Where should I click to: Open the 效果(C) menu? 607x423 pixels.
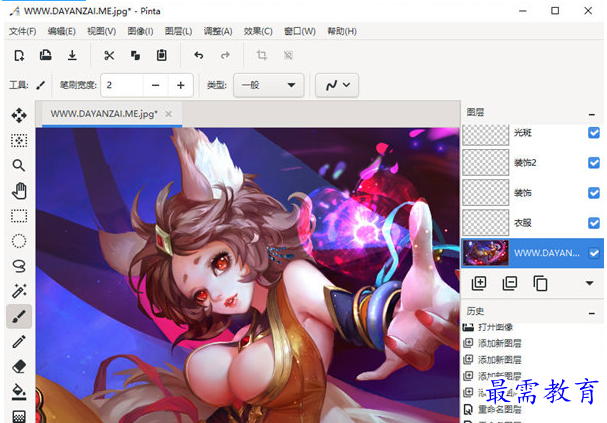[x=258, y=31]
